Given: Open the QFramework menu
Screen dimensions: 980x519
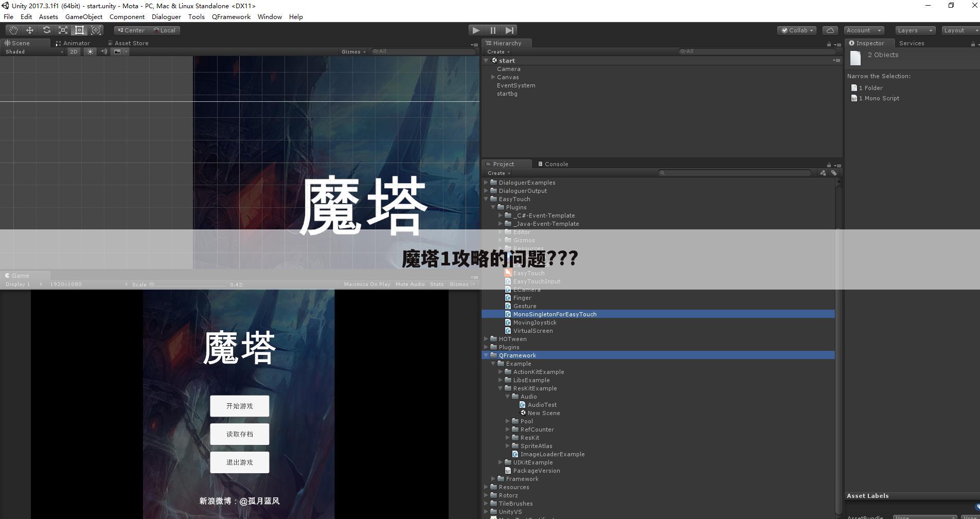Looking at the screenshot, I should (231, 17).
